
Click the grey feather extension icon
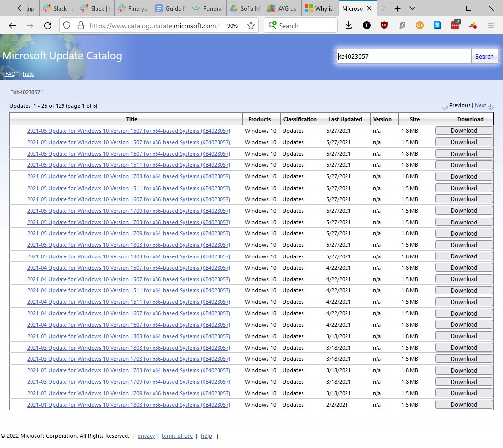click(402, 25)
